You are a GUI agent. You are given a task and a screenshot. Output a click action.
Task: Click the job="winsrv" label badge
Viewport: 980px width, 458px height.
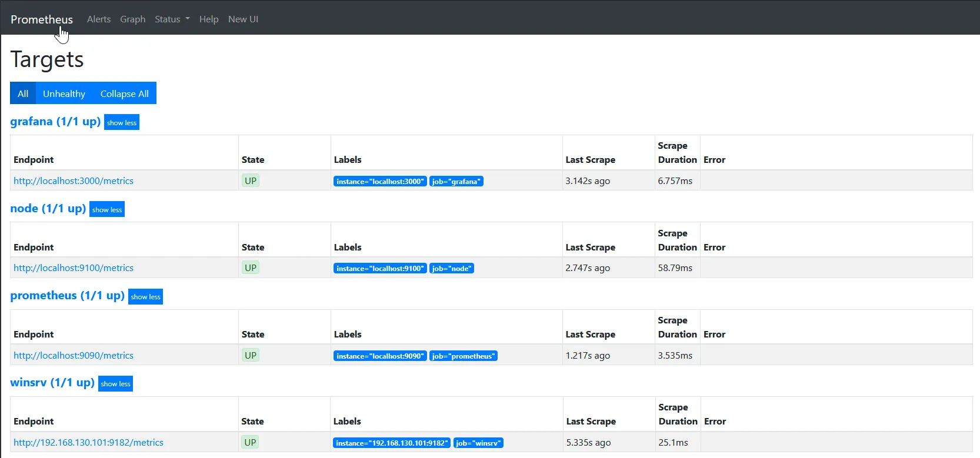pos(478,443)
